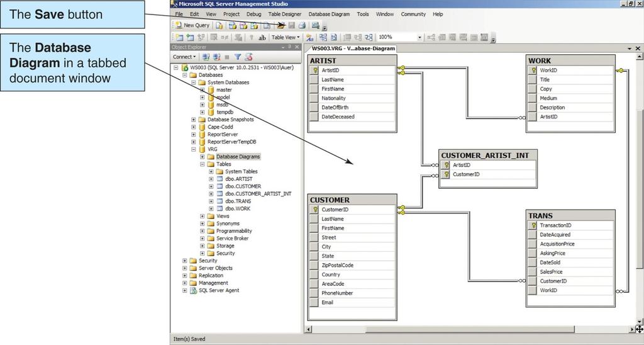Viewport: 644px width, 345px height.
Task: Open the Database Diagram menu
Action: 329,14
